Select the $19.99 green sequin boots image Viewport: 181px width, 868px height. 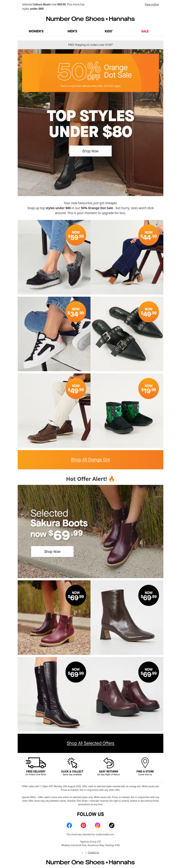point(127,410)
